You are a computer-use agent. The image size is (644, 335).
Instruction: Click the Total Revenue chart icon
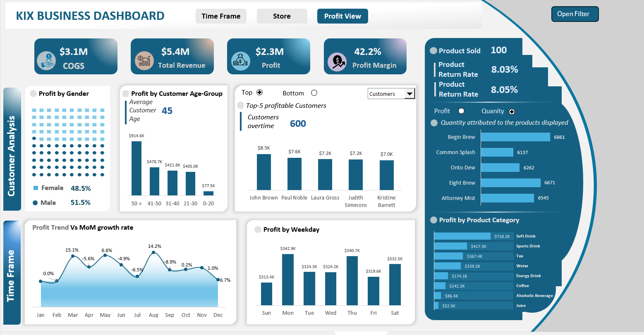click(x=144, y=61)
